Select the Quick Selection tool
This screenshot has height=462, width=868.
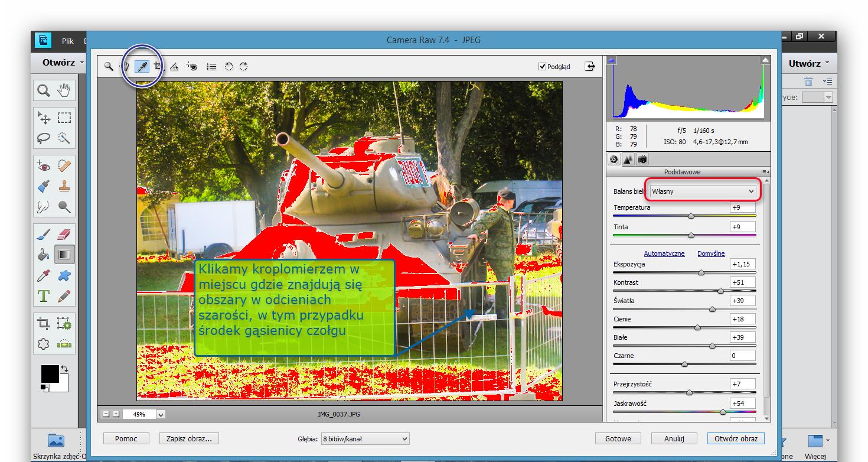point(64,138)
